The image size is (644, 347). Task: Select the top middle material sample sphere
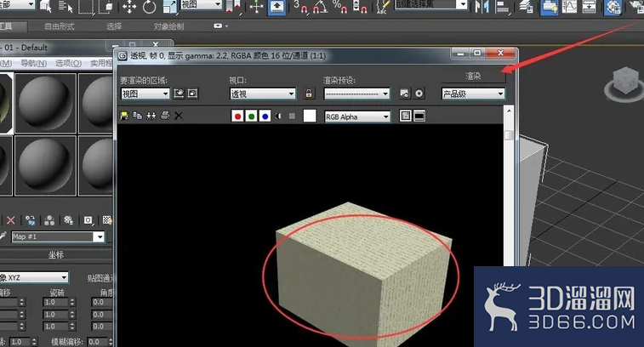click(x=45, y=103)
